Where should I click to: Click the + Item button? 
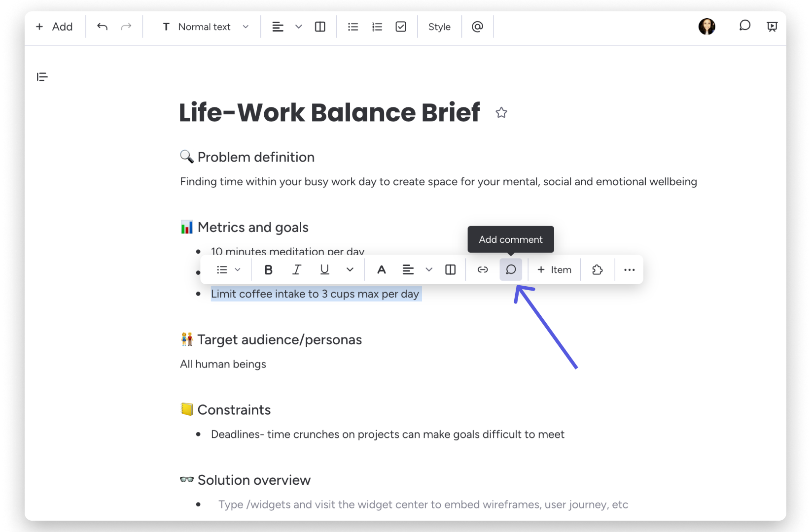pyautogui.click(x=554, y=269)
